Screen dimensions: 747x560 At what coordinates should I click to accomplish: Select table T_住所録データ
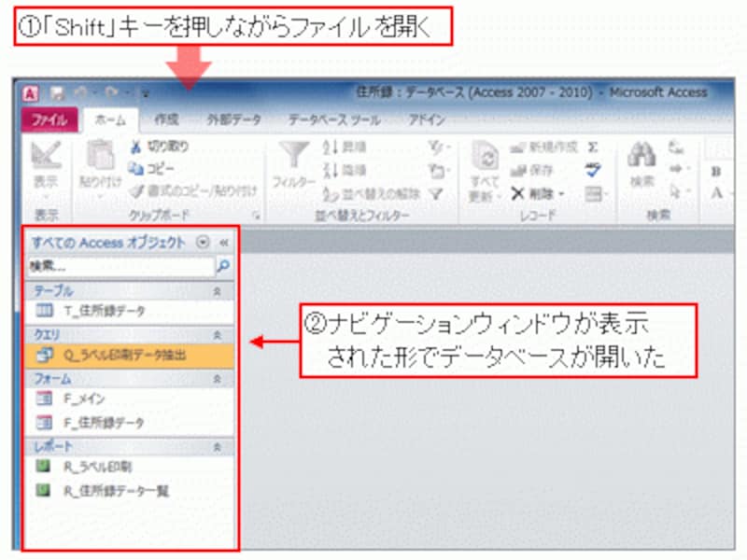(x=129, y=312)
